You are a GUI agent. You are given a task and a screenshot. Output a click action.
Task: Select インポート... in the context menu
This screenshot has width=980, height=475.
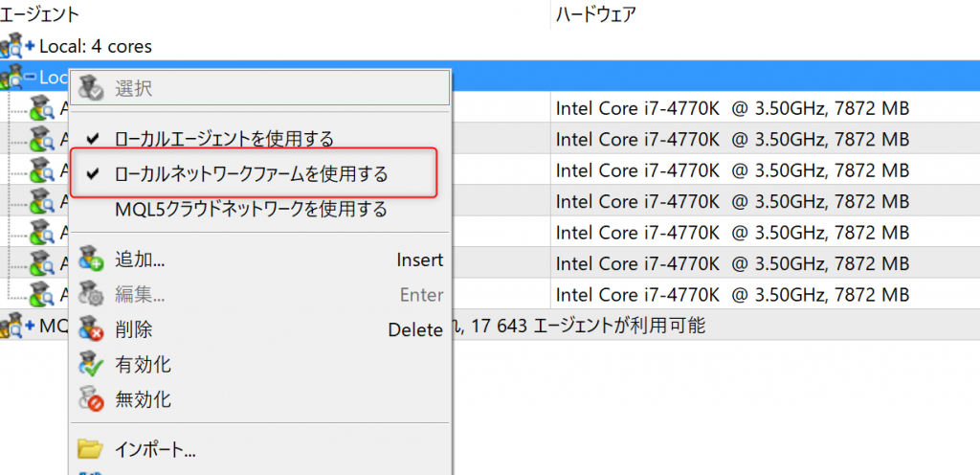(155, 448)
